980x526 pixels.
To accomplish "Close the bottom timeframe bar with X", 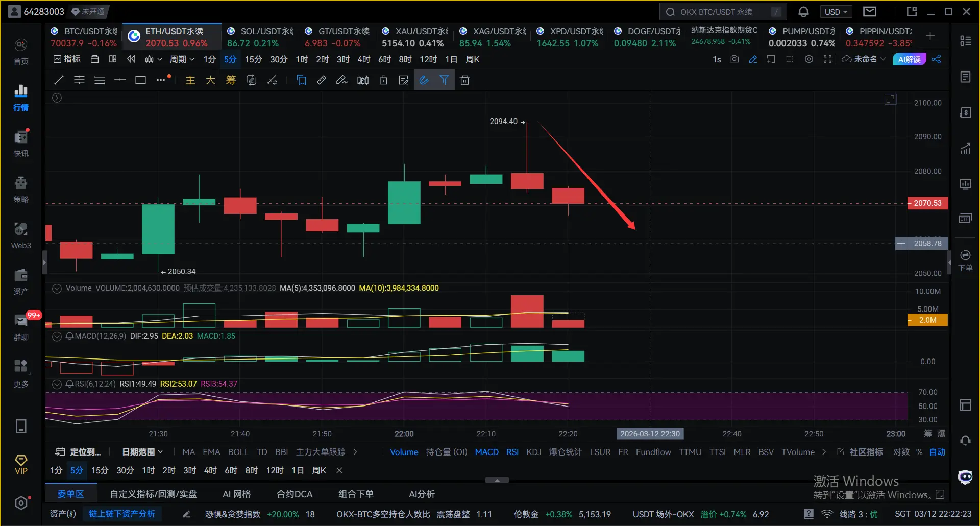I will [x=339, y=470].
